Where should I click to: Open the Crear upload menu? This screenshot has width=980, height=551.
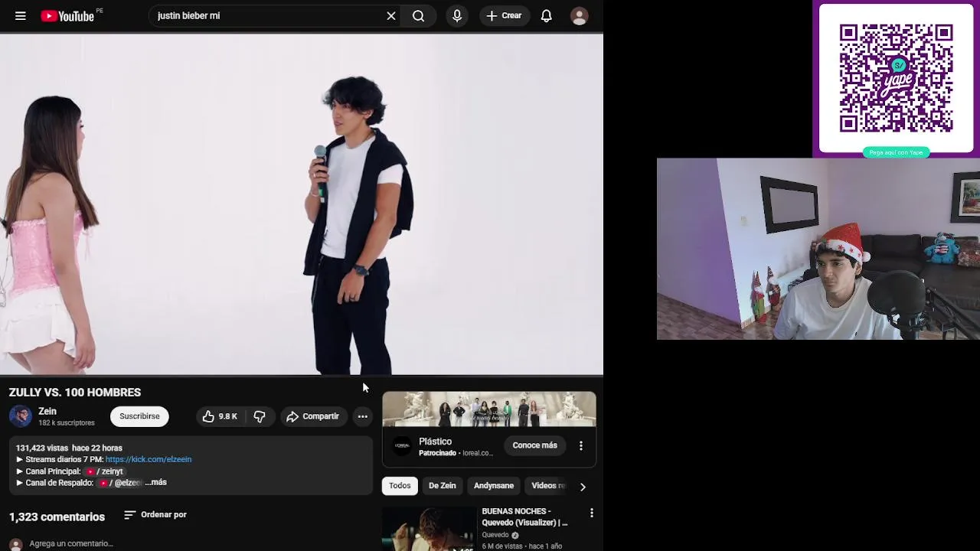504,15
